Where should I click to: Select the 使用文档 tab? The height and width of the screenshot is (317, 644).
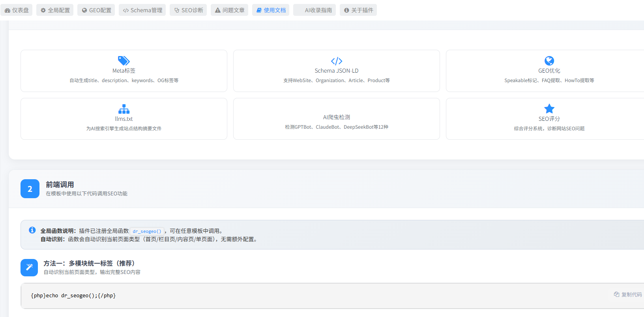[271, 10]
